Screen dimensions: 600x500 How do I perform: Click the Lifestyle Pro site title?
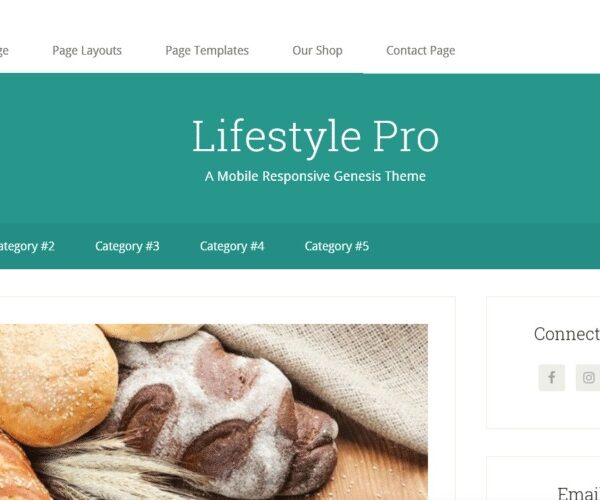tap(315, 137)
